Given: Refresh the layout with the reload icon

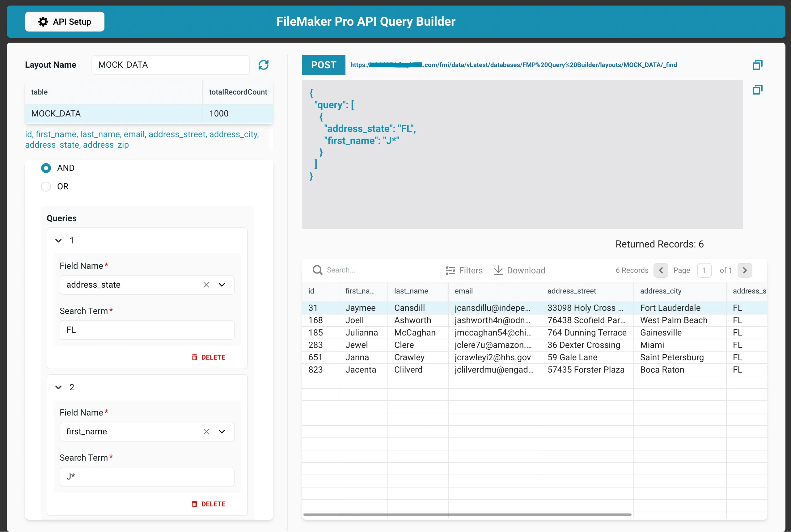Looking at the screenshot, I should (x=263, y=65).
